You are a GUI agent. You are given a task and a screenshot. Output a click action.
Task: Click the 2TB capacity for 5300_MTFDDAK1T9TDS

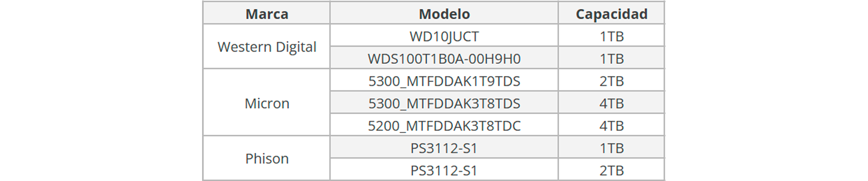pyautogui.click(x=611, y=81)
